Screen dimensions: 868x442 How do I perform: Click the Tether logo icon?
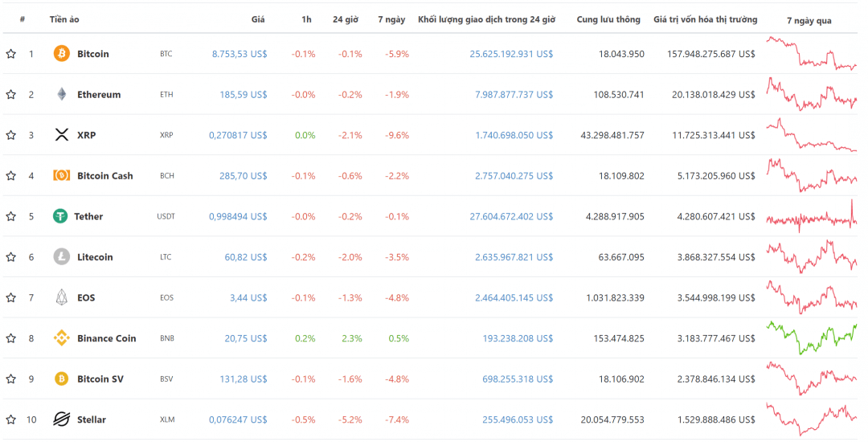pyautogui.click(x=59, y=215)
